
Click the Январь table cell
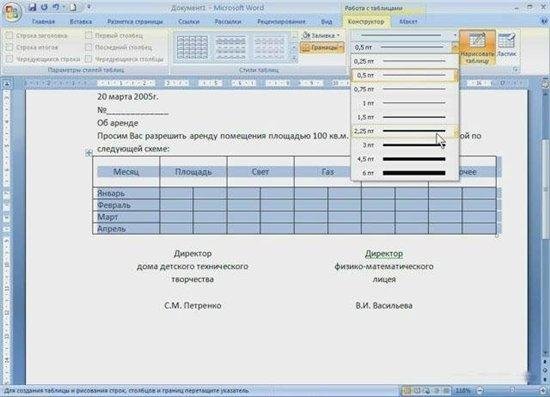tap(126, 193)
